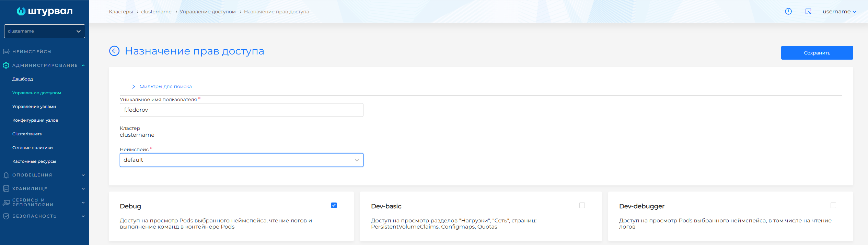Open Управление узлами in sidebar
This screenshot has width=868, height=245.
tap(34, 107)
